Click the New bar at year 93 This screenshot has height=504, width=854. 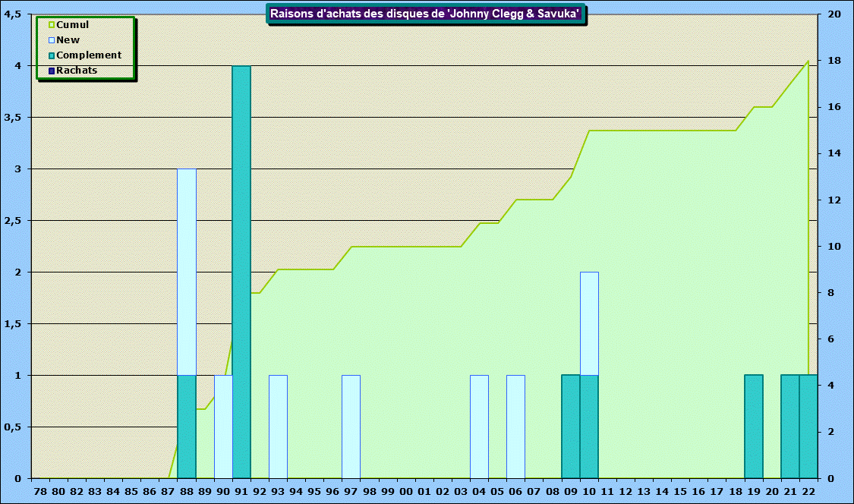pos(278,427)
